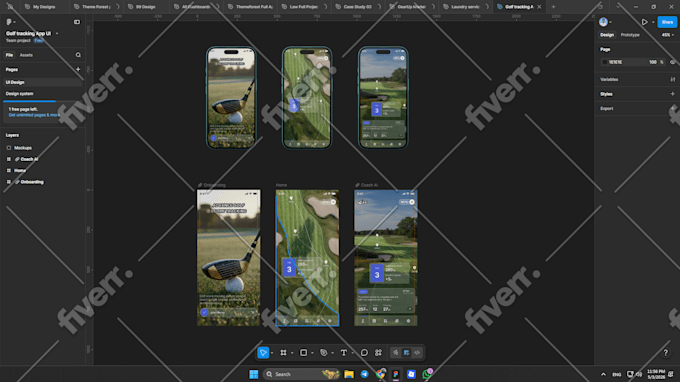The height and width of the screenshot is (382, 680).
Task: Close the Golf tracking tab
Action: [539, 7]
